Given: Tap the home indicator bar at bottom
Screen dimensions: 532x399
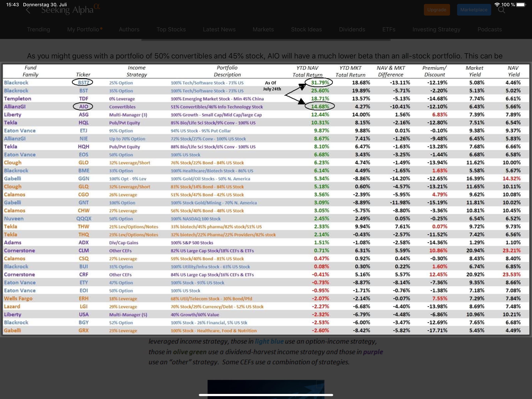Looking at the screenshot, I should [266, 395].
